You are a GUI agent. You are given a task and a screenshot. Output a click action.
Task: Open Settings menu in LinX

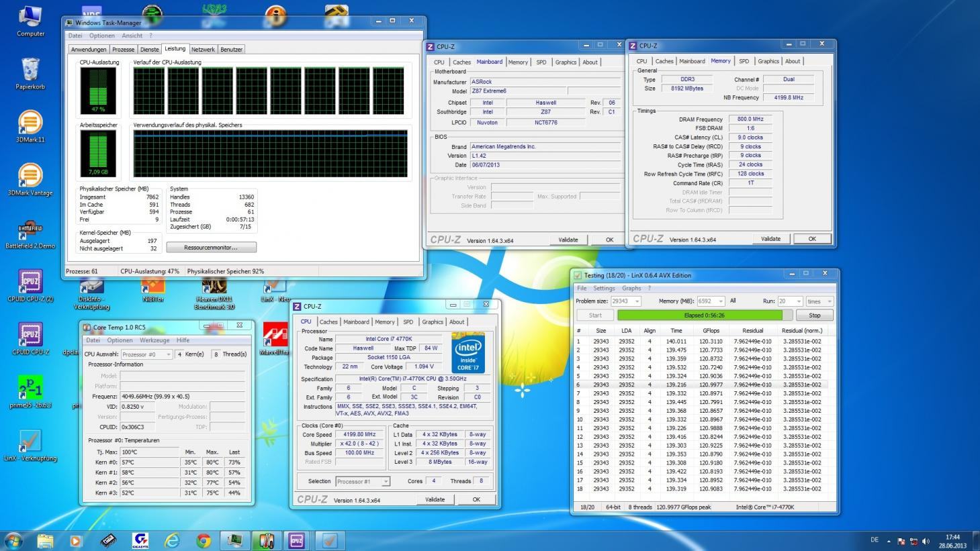[604, 289]
